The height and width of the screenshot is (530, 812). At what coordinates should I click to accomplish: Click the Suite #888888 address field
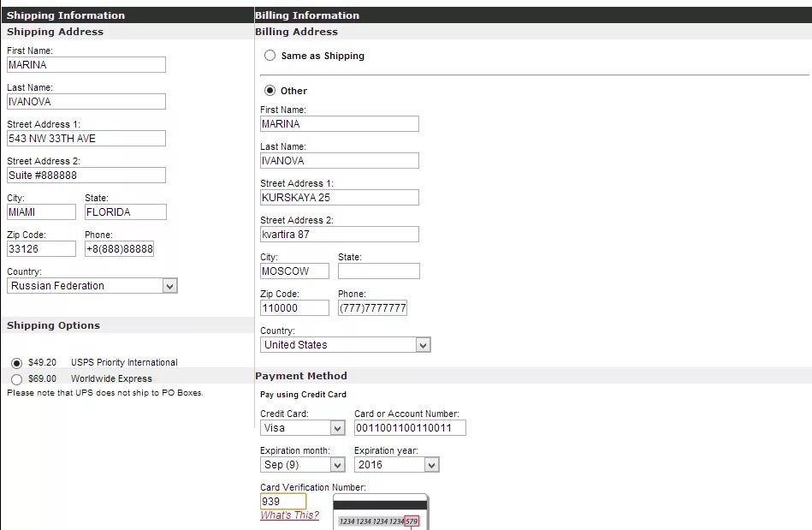click(86, 176)
